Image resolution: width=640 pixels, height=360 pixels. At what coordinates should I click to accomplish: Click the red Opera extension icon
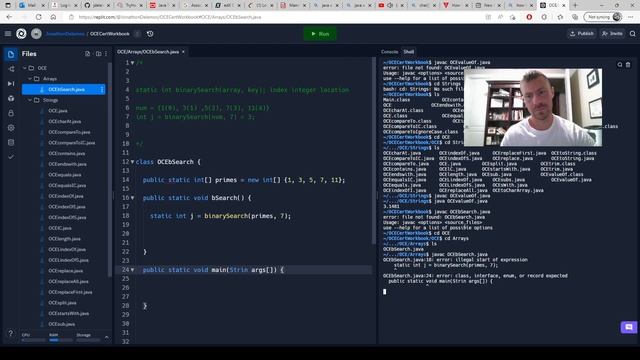(529, 17)
